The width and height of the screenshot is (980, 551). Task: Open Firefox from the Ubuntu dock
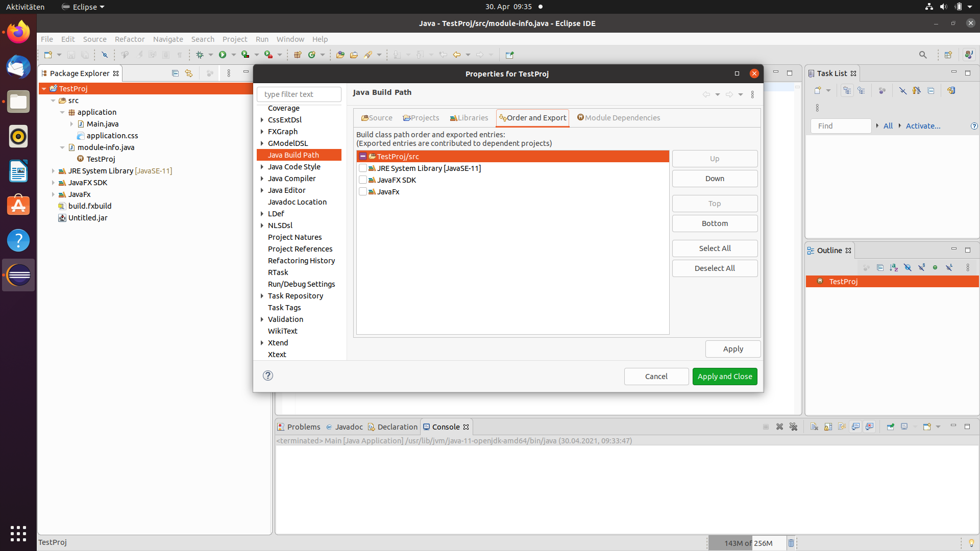point(18,32)
